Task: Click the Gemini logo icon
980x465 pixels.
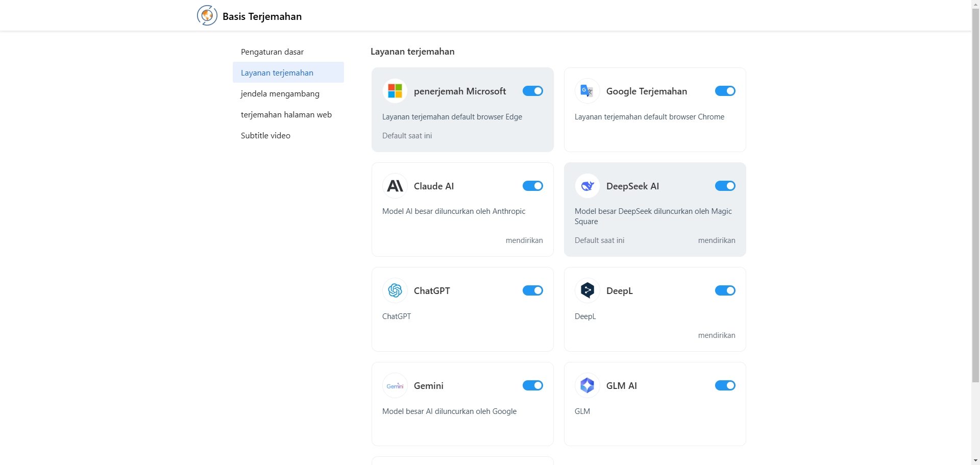Action: coord(395,386)
